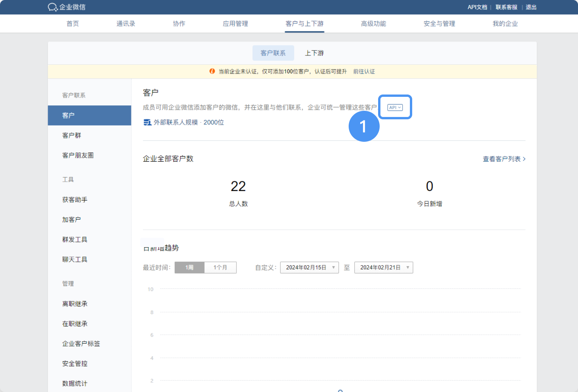
Task: Click the 联系客服 link in header
Action: coord(506,7)
